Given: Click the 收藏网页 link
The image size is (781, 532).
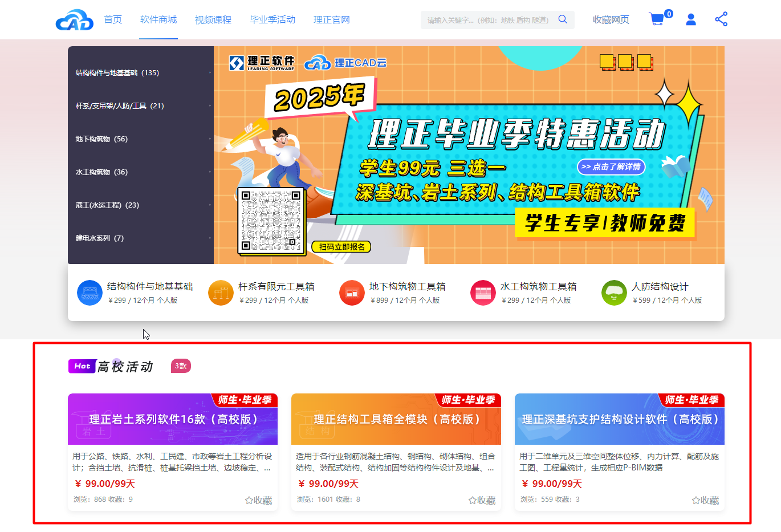Looking at the screenshot, I should 611,20.
